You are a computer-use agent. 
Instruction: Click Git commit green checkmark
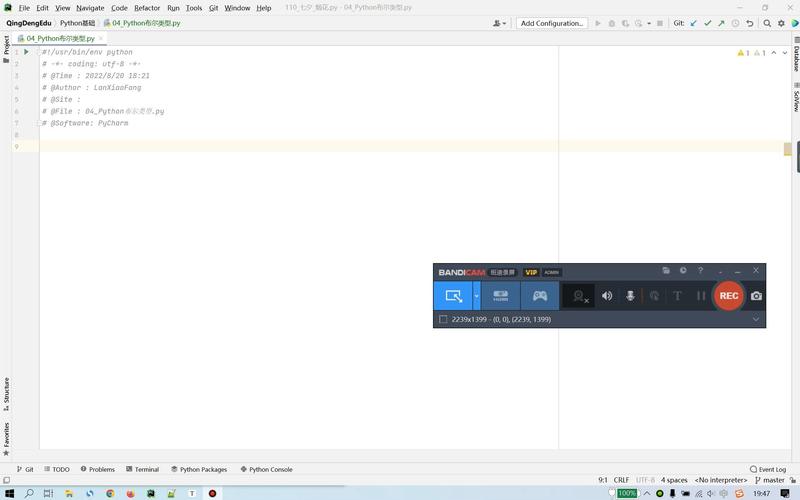tap(707, 23)
